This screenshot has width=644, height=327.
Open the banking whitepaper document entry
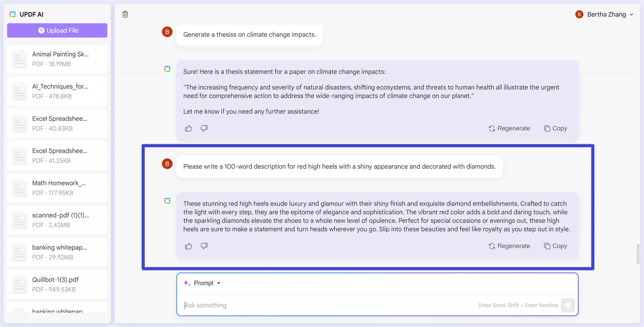point(57,252)
